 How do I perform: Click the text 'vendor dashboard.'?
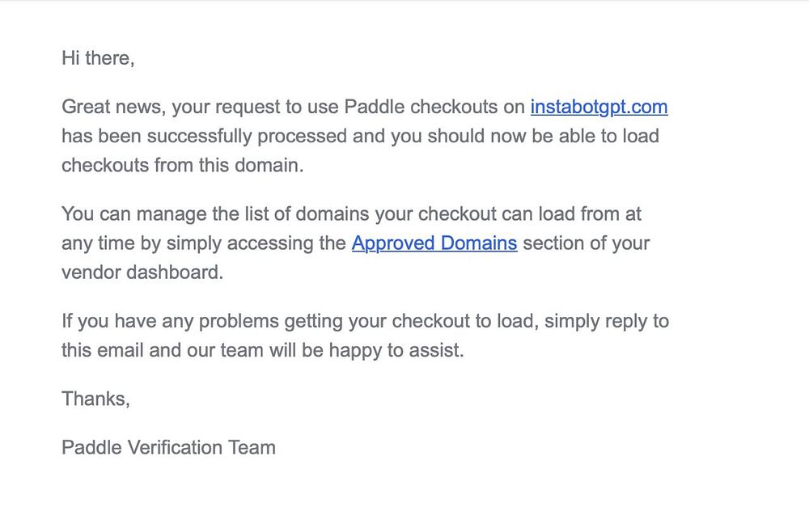click(142, 272)
